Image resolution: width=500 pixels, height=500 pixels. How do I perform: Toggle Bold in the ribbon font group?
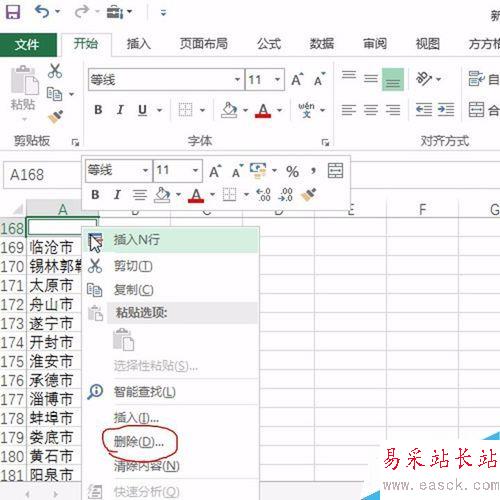[98, 110]
